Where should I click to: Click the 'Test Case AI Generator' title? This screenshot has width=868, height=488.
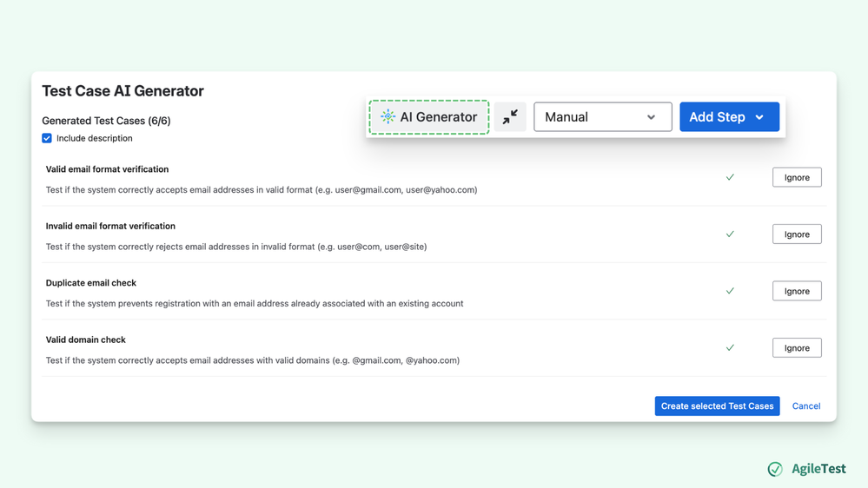click(x=123, y=90)
